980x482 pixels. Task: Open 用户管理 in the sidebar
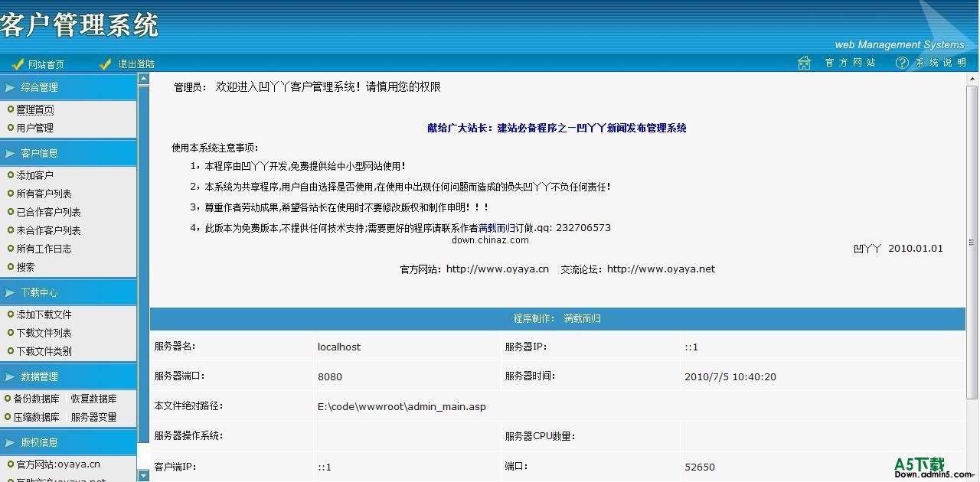(35, 128)
